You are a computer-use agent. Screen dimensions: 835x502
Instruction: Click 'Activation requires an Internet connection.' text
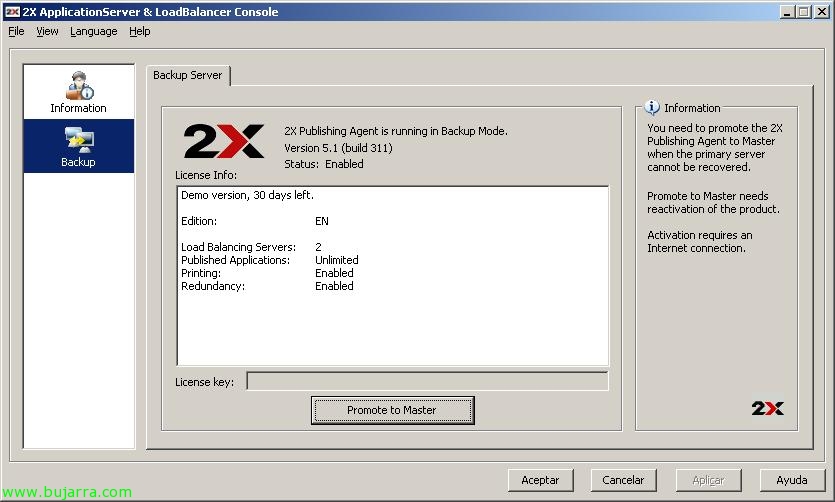point(700,242)
